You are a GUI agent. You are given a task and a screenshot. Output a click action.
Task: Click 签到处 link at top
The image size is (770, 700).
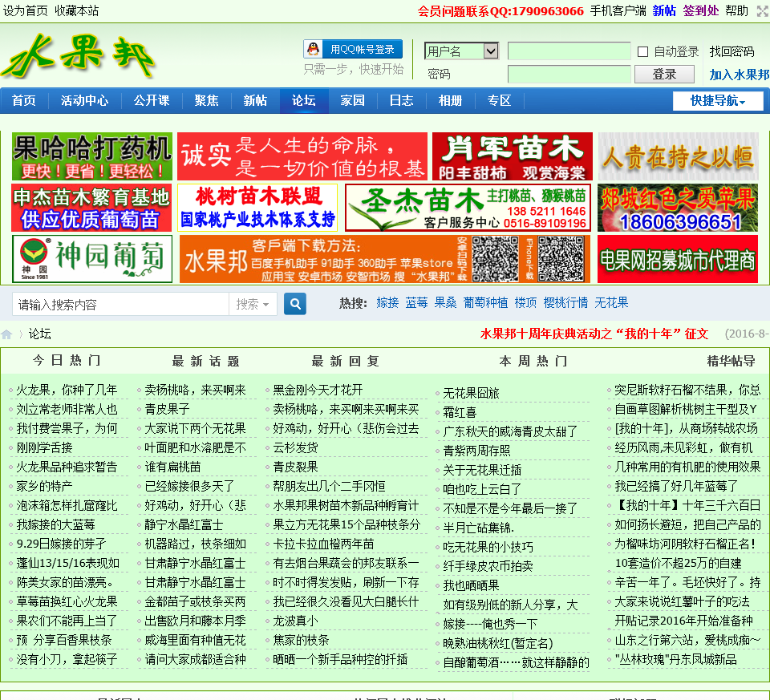coord(701,10)
